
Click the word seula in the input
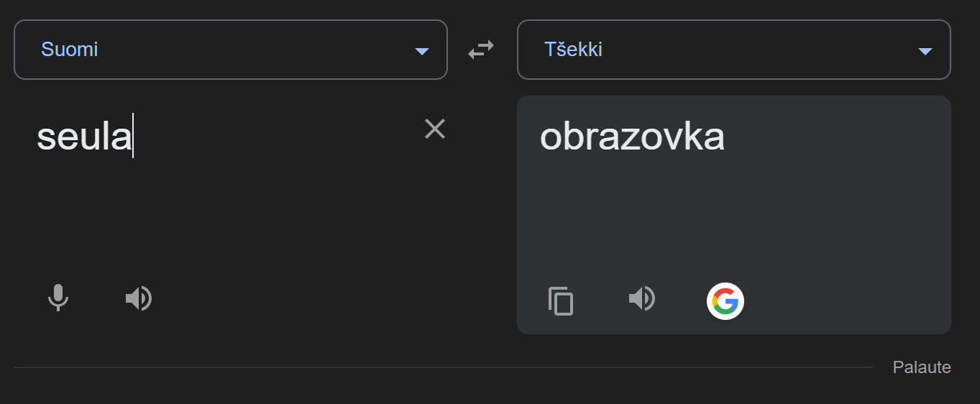(84, 137)
